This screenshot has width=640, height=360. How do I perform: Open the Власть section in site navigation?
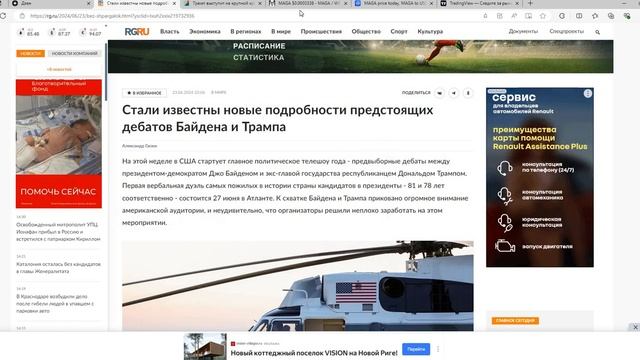pos(169,31)
